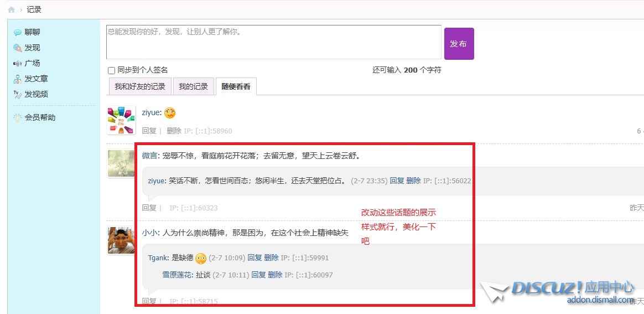The width and height of the screenshot is (644, 314).
Task: Open 小小's avatar thumbnail
Action: [121, 240]
